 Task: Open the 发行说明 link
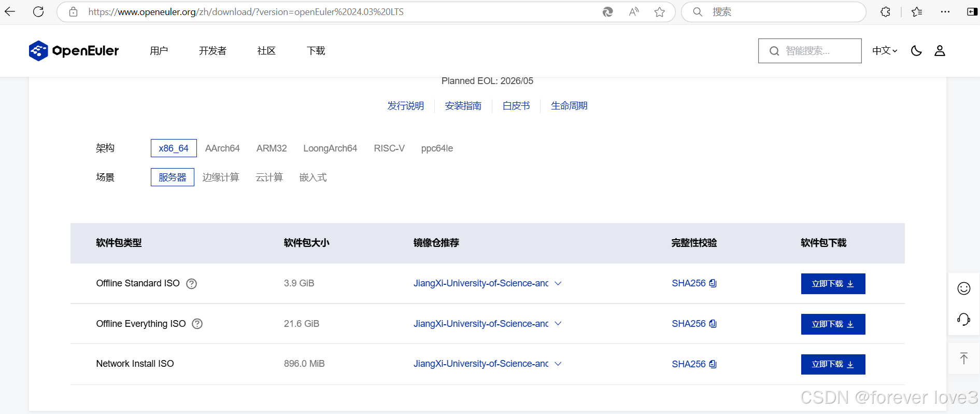(x=406, y=106)
